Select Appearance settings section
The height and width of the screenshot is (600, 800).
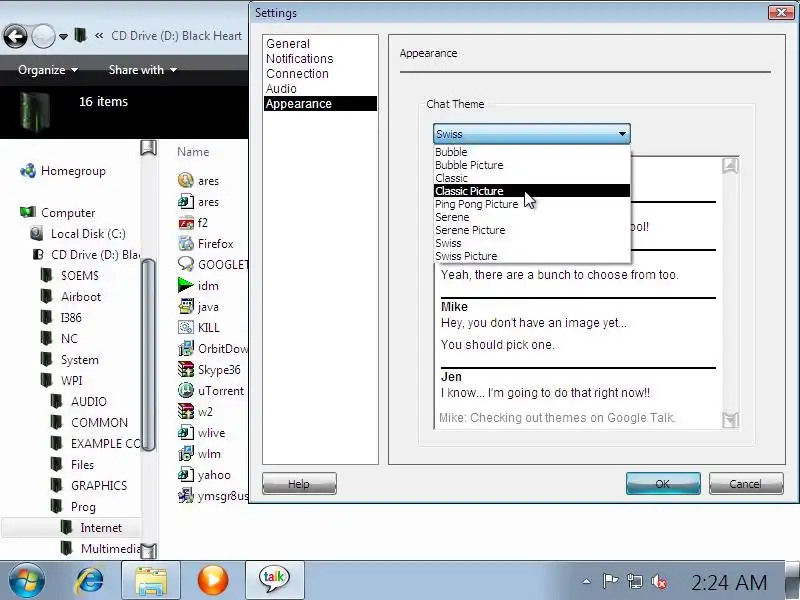click(x=320, y=104)
